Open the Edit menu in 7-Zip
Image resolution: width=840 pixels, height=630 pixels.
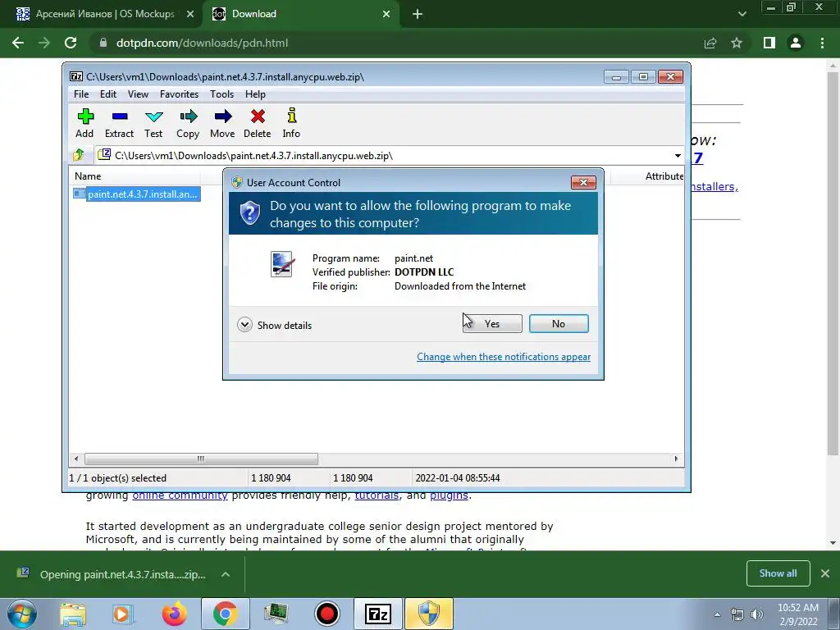tap(108, 94)
